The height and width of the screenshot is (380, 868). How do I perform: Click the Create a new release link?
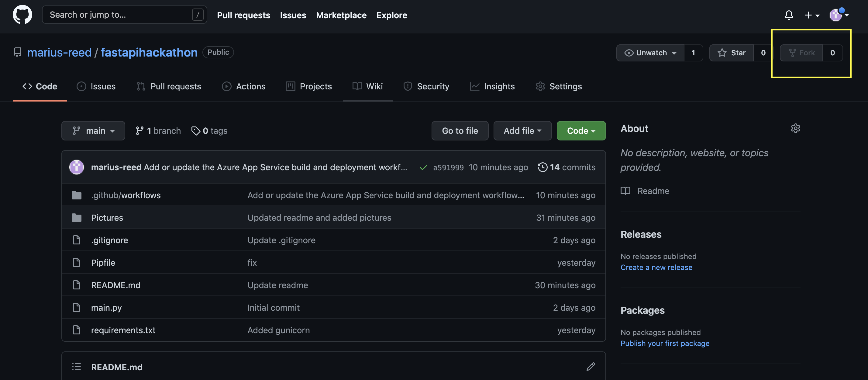click(656, 267)
